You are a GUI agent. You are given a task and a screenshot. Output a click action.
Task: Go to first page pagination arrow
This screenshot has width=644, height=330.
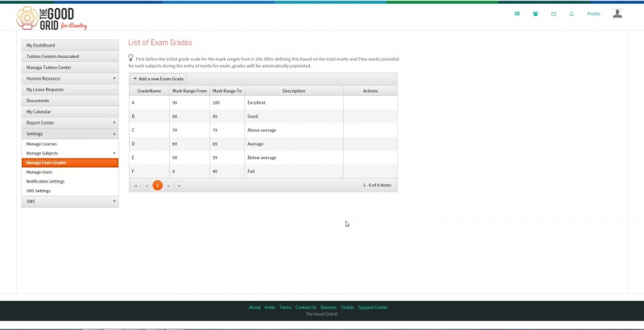[x=135, y=185]
